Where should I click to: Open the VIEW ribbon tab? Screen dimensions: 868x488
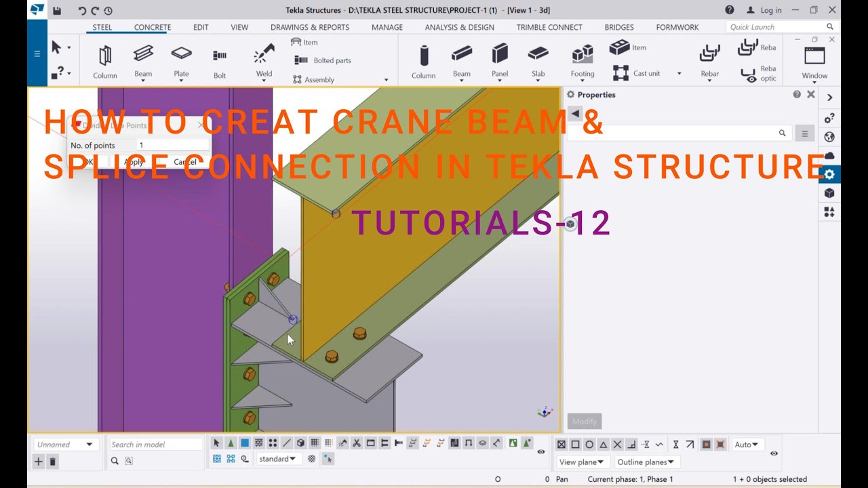tap(239, 27)
